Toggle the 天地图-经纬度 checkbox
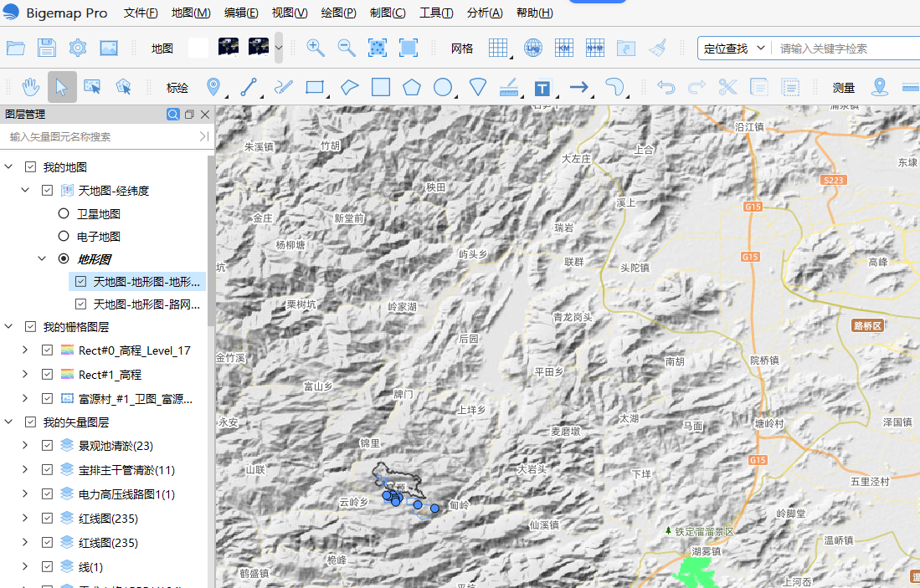The height and width of the screenshot is (588, 920). point(48,190)
